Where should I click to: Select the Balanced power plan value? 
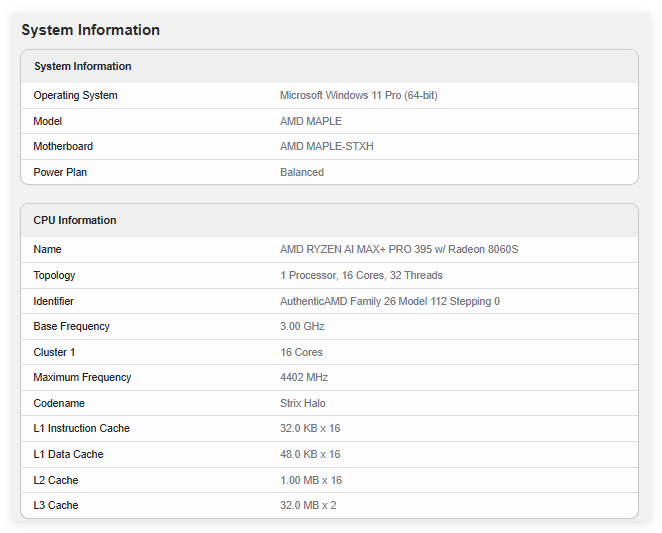coord(302,172)
